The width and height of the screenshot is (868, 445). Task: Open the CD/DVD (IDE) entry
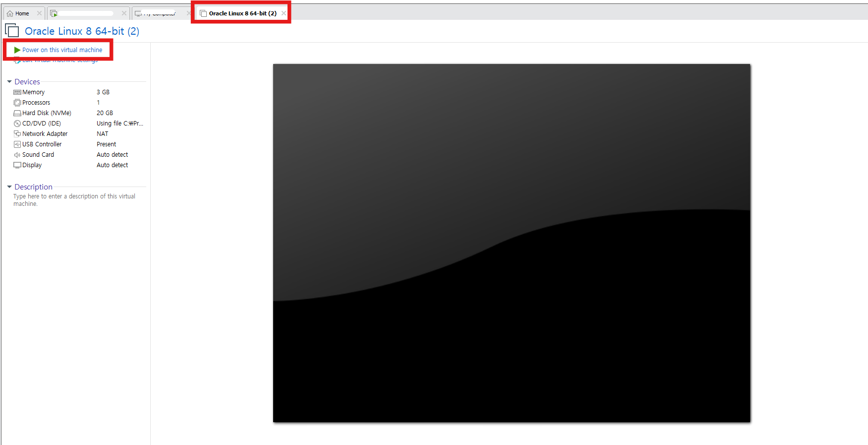point(42,124)
